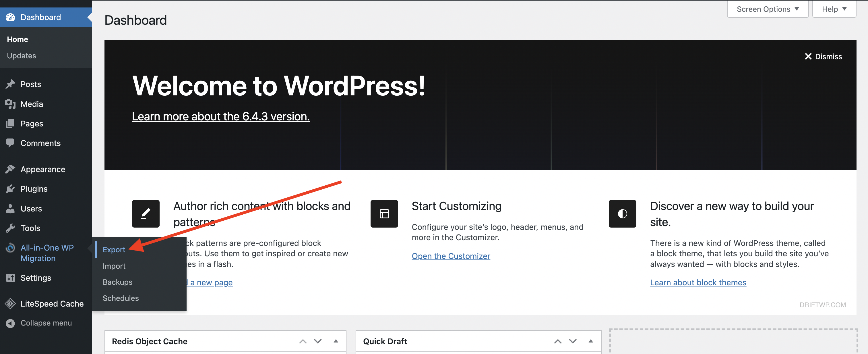The height and width of the screenshot is (354, 868).
Task: Select Schedules in the migration flyout
Action: tap(121, 298)
